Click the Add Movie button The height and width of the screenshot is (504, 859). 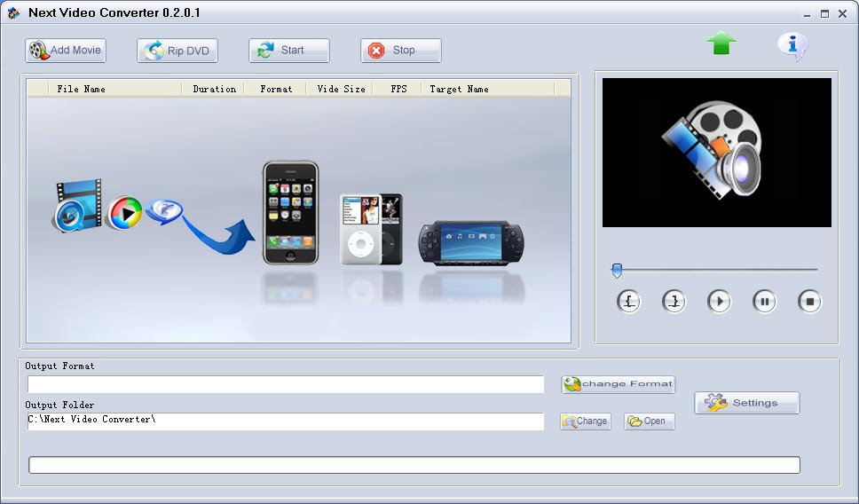tap(65, 51)
